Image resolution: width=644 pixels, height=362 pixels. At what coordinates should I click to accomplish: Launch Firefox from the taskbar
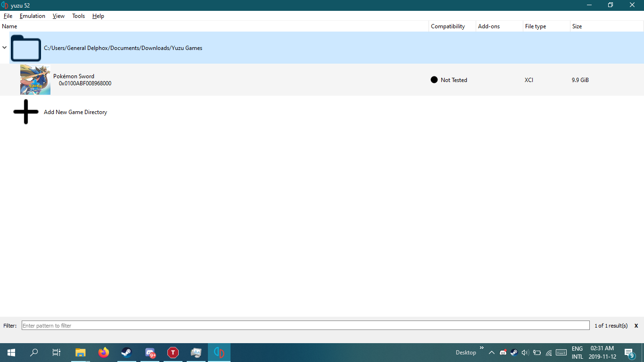click(x=104, y=353)
